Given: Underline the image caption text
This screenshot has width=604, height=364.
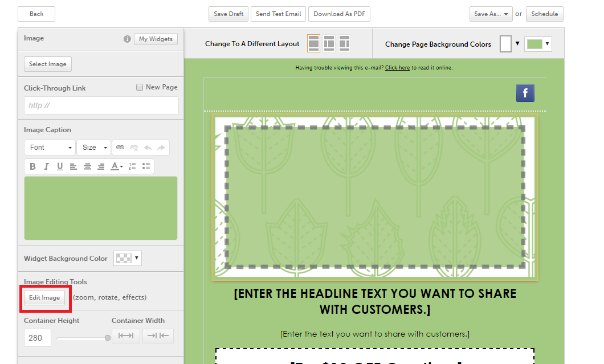Looking at the screenshot, I should click(x=60, y=166).
